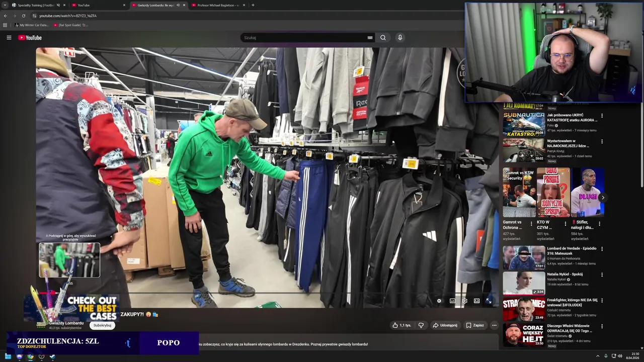Toggle subtitles in video player
644x362 pixels.
452,301
